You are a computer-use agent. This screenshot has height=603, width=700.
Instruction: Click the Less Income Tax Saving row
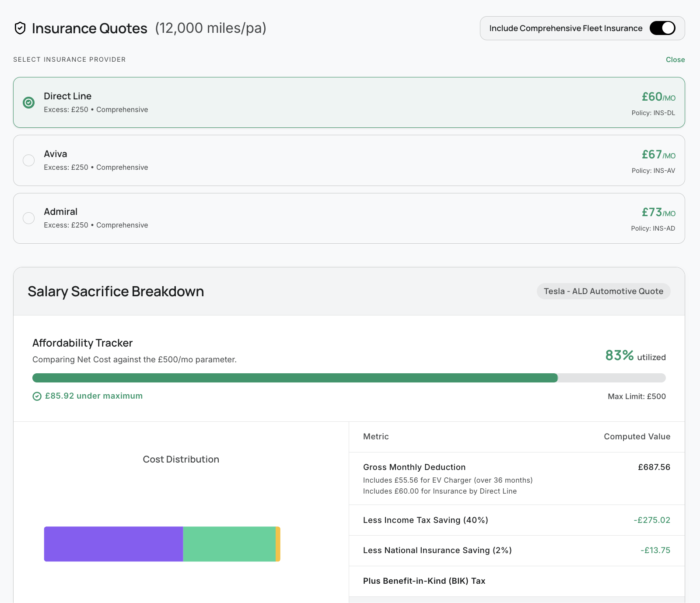tap(516, 520)
